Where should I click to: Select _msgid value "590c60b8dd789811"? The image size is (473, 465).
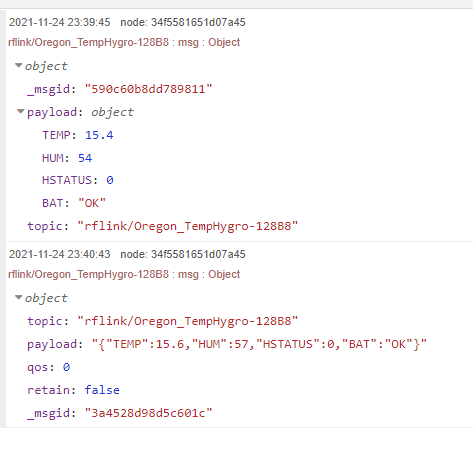pos(148,89)
